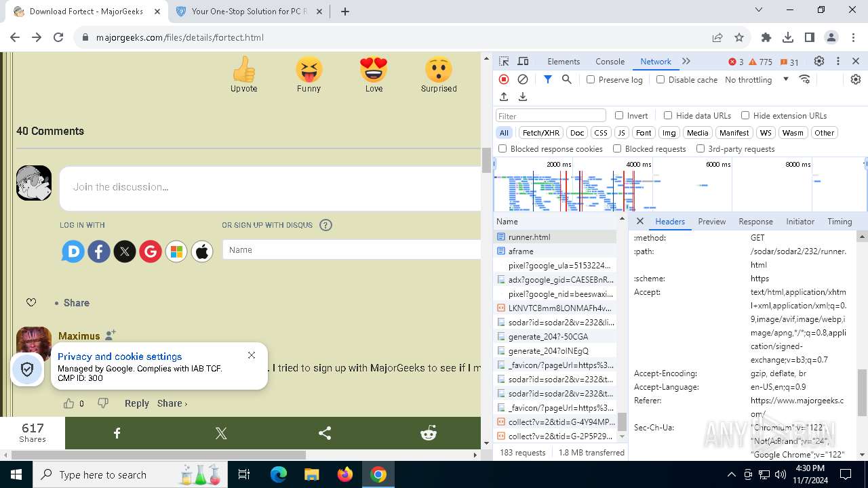Screen dimensions: 868x488
Task: Reply to Maximus comment
Action: [136, 403]
